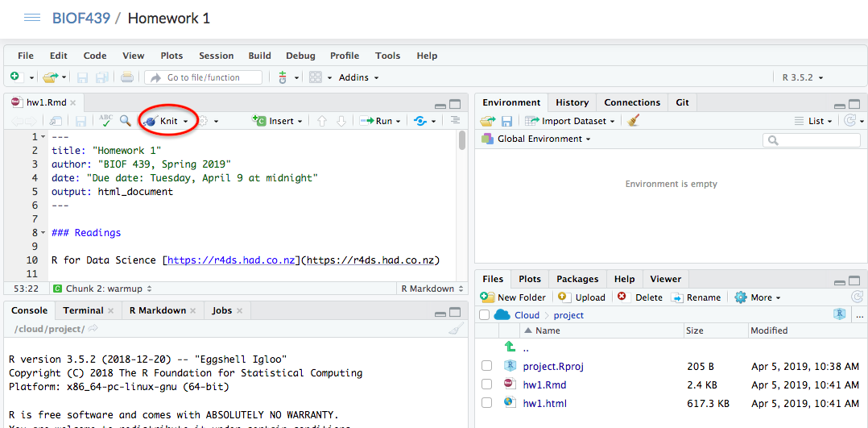
Task: Click the Files pane refresh icon
Action: [857, 297]
